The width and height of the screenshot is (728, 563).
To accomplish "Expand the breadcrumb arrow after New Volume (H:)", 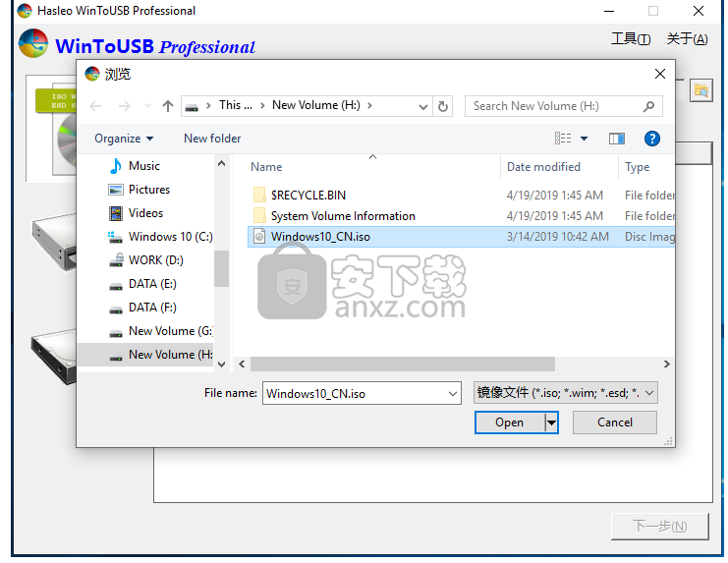I will point(369,105).
